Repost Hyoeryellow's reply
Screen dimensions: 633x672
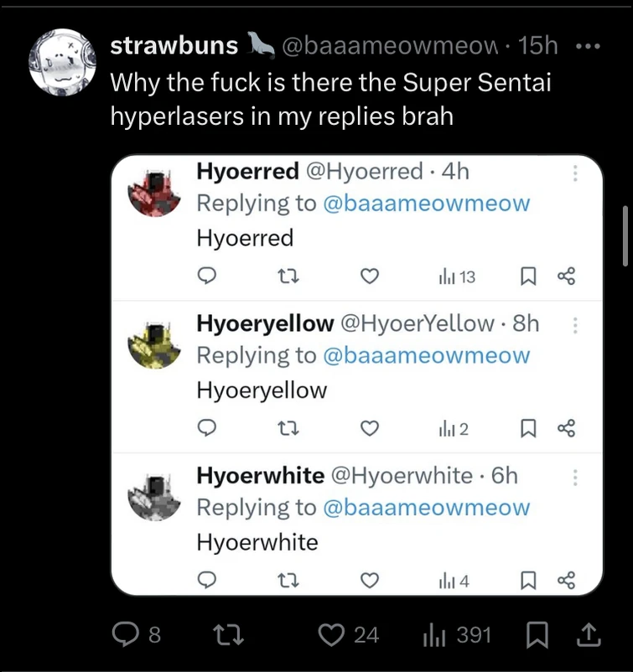289,428
